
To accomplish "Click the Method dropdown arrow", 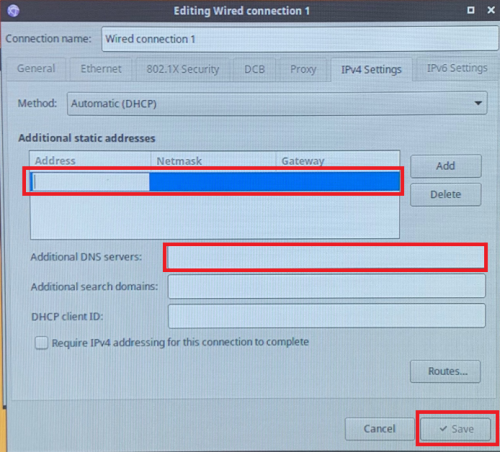I will pos(478,103).
